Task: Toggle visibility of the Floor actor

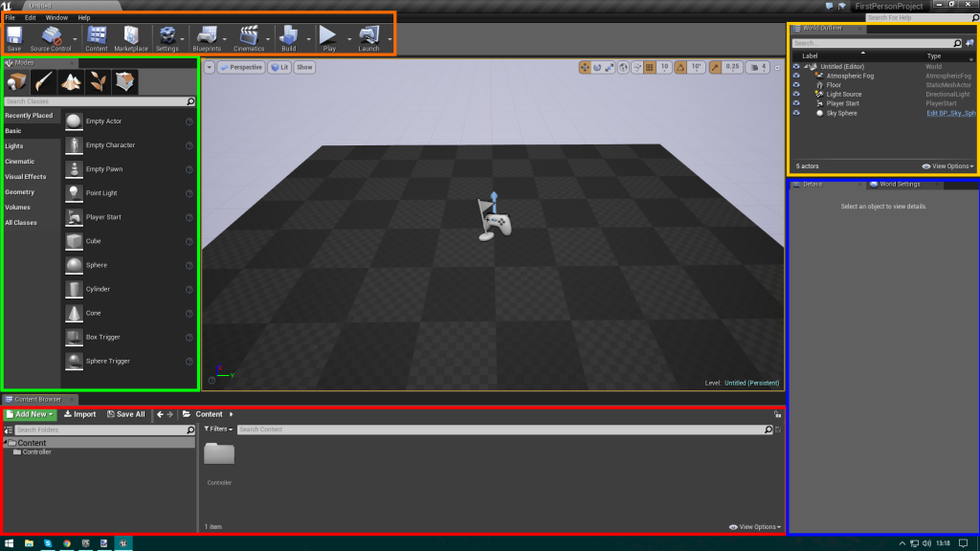Action: tap(797, 85)
